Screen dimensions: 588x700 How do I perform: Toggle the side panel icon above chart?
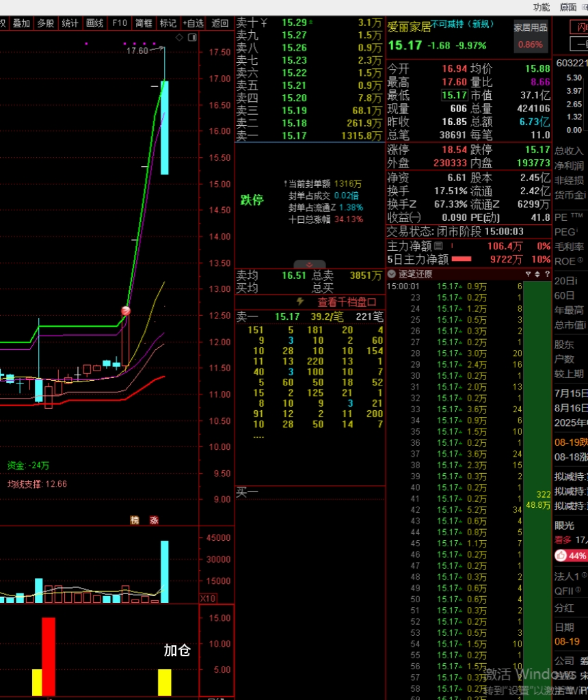[x=192, y=38]
